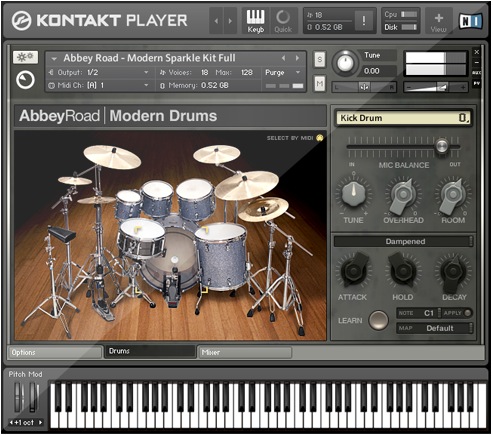Close the instrument with X button
The image size is (493, 435).
pos(477,52)
